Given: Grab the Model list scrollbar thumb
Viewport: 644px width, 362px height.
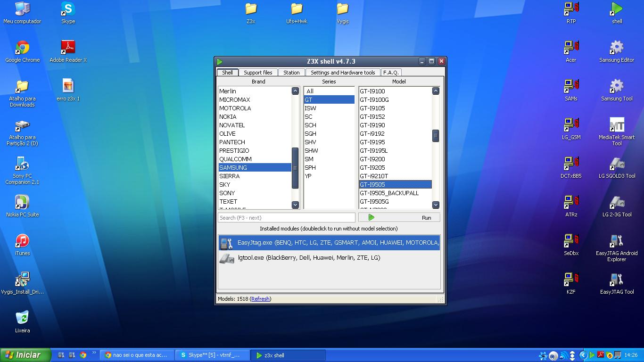Looking at the screenshot, I should coord(436,136).
